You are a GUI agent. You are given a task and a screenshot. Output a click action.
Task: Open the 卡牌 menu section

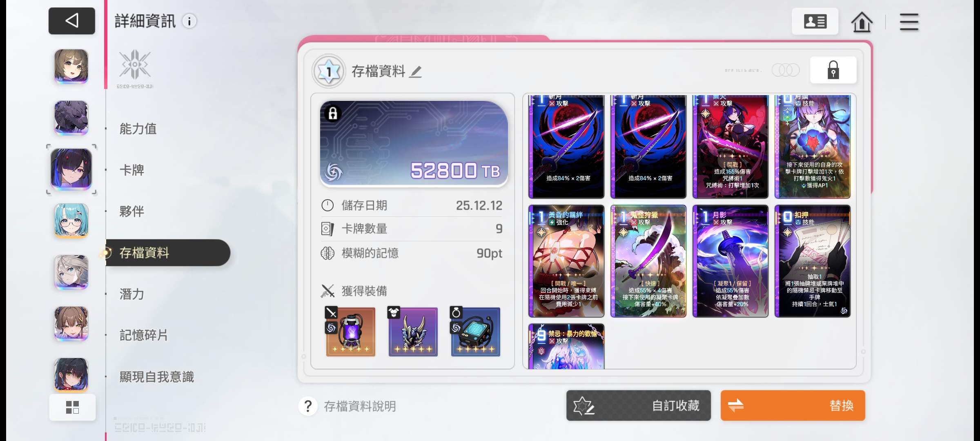tap(131, 170)
